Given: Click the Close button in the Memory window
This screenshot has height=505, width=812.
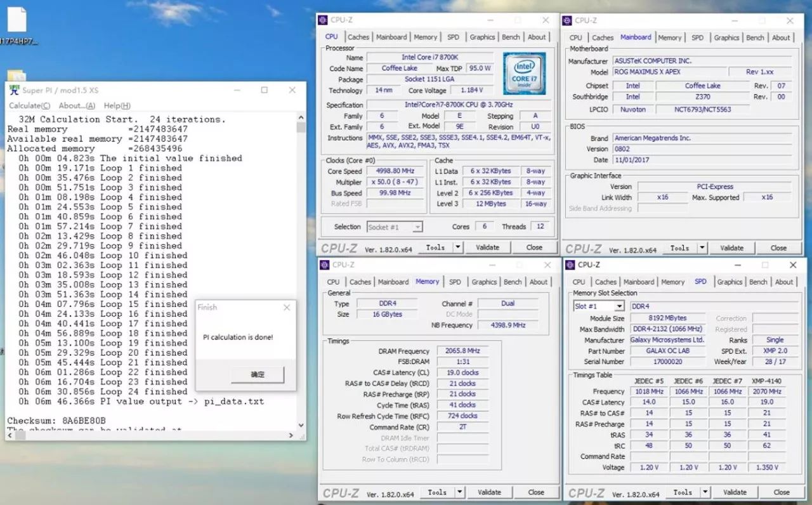Looking at the screenshot, I should (536, 492).
